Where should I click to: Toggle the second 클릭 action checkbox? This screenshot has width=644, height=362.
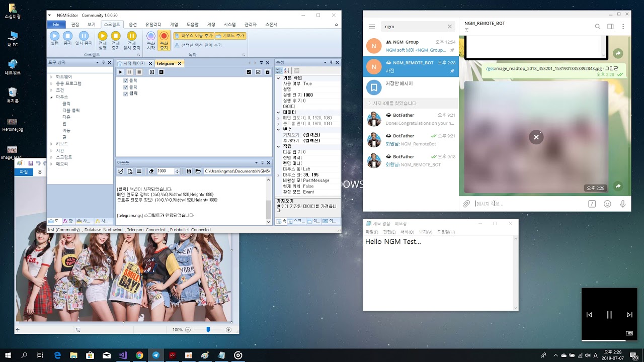tap(126, 87)
